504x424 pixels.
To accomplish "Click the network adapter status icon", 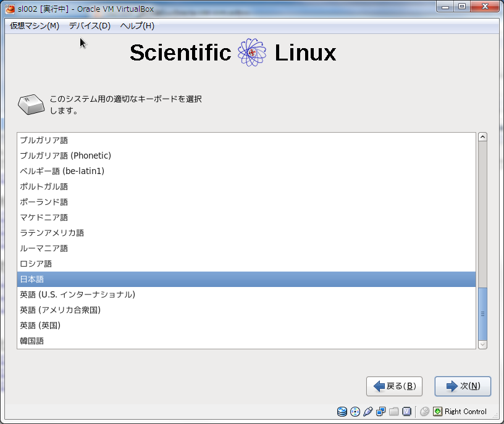I will (x=381, y=412).
